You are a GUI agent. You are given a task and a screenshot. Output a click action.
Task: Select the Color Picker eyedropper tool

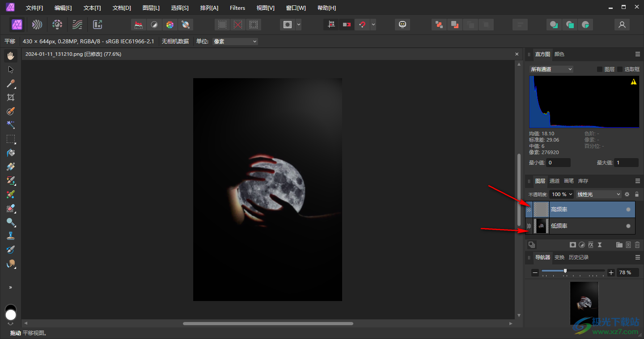[x=11, y=84]
